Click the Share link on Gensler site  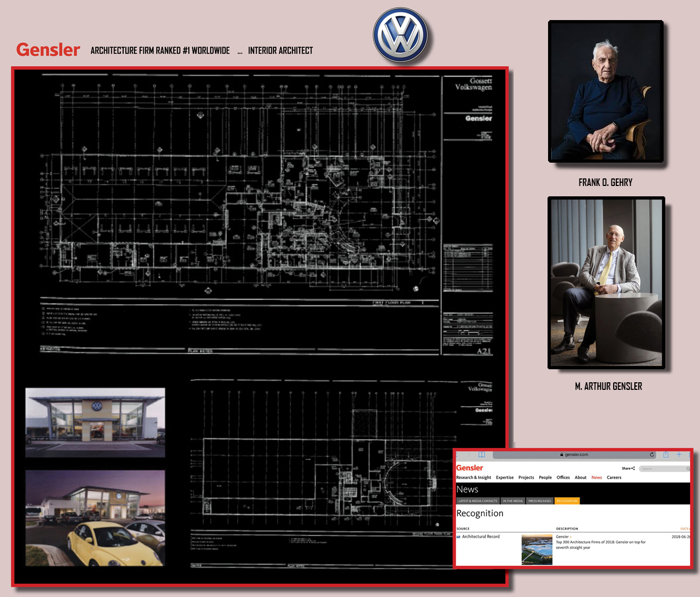(628, 468)
